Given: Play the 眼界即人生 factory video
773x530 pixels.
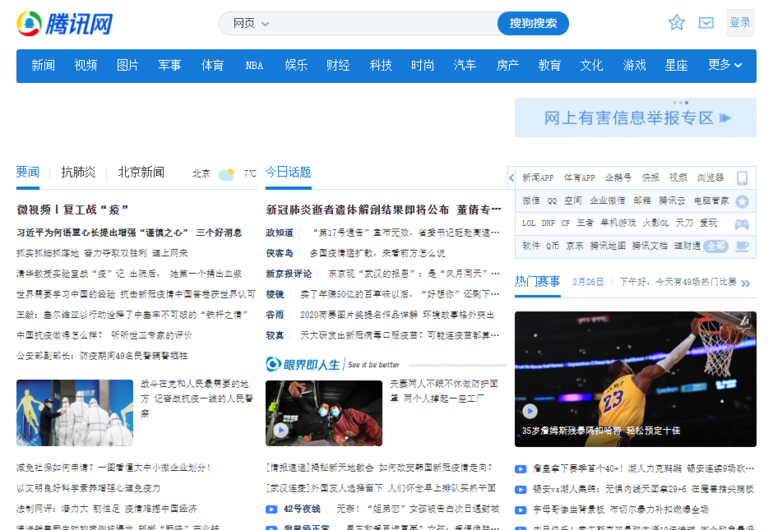Looking at the screenshot, I should point(281,430).
